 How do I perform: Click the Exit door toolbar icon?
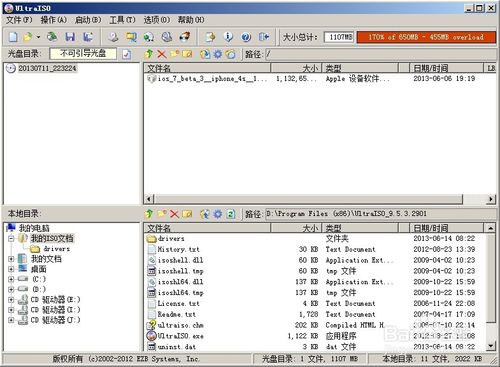click(264, 37)
